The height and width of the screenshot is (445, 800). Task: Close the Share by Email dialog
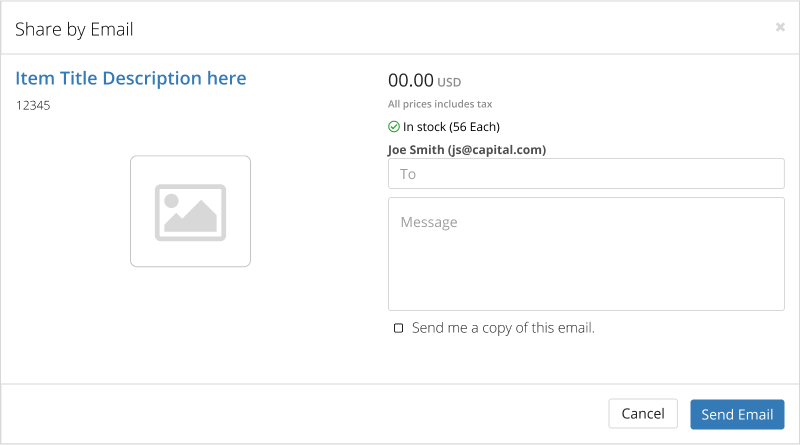tap(780, 27)
